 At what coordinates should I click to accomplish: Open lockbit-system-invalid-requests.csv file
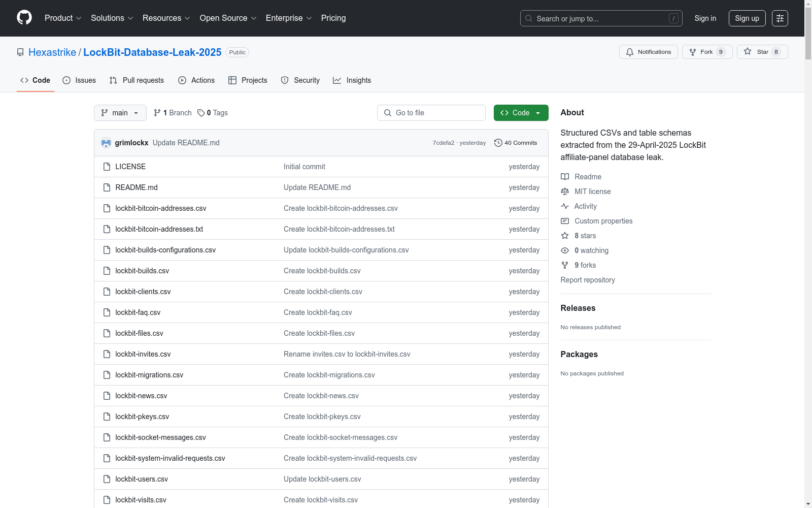[171, 458]
